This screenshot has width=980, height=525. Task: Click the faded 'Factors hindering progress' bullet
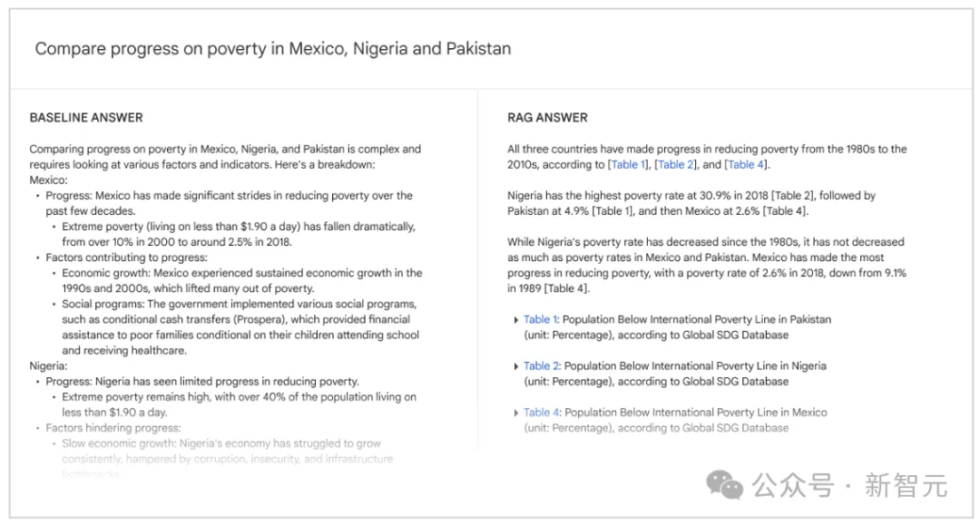113,428
